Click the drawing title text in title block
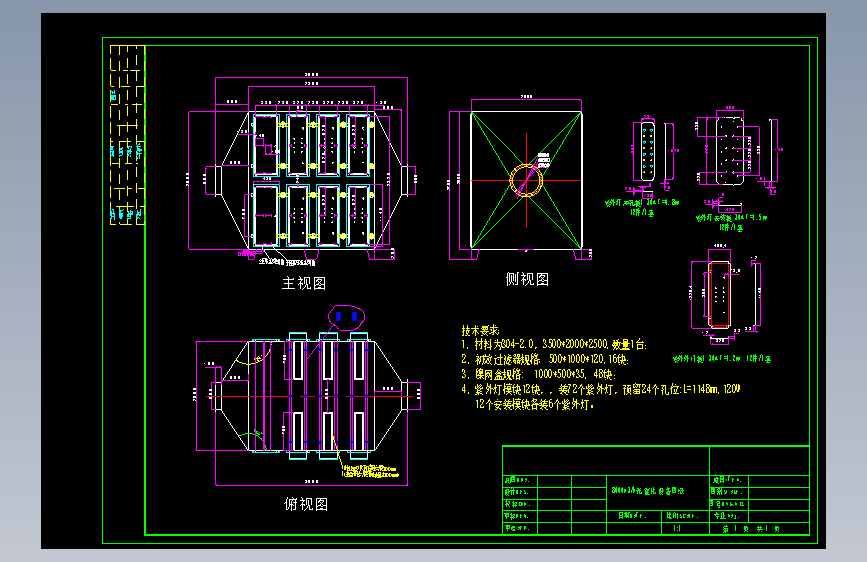 (648, 491)
